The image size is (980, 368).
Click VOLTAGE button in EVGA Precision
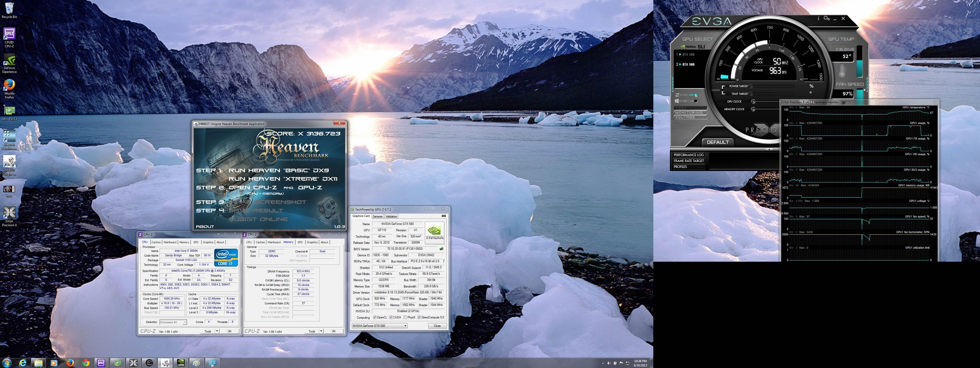[691, 117]
